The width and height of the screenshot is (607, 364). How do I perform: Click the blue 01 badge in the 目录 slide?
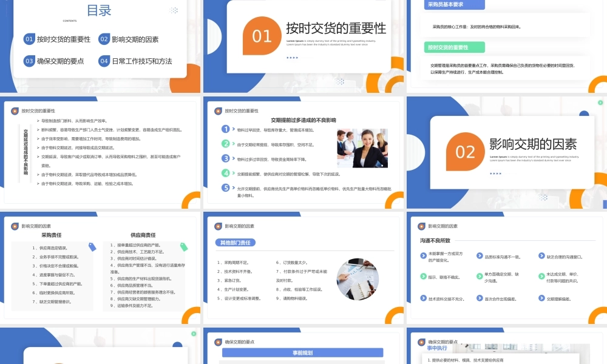(29, 39)
